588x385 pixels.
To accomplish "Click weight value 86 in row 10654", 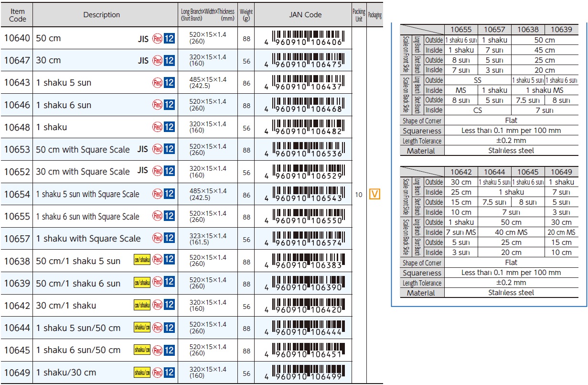I will [x=246, y=195].
